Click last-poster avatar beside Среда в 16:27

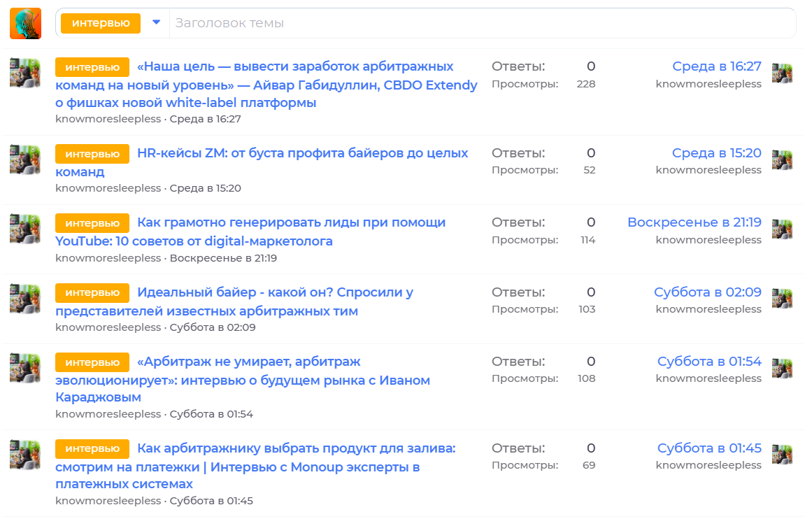pyautogui.click(x=782, y=73)
